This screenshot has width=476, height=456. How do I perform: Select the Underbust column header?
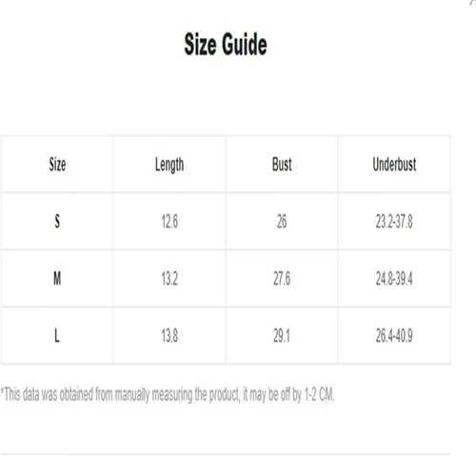394,165
